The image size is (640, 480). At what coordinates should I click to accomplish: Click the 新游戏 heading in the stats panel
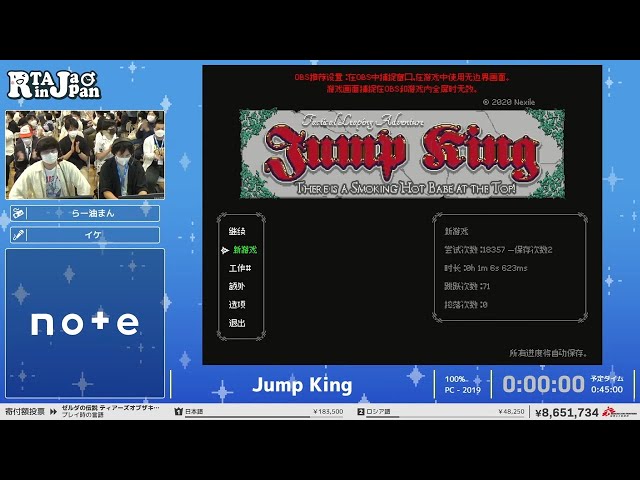coord(456,231)
